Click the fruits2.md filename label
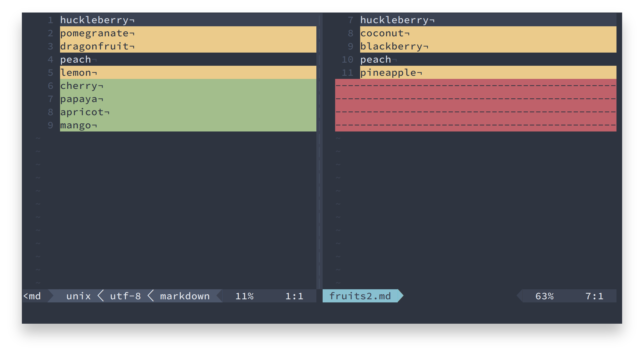This screenshot has width=644, height=355. click(x=360, y=296)
